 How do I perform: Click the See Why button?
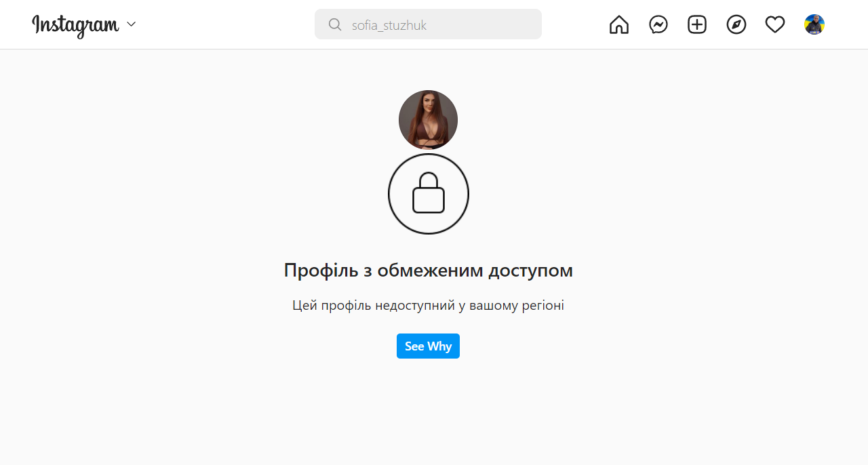click(x=428, y=346)
